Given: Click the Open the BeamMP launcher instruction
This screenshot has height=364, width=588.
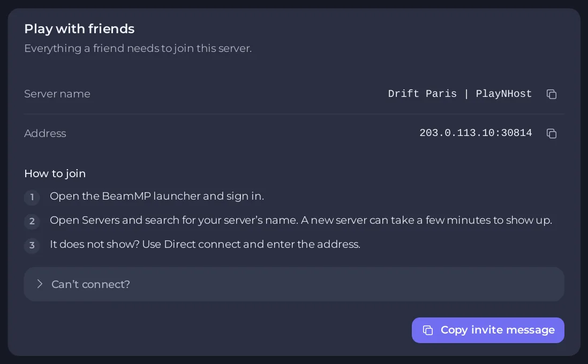Looking at the screenshot, I should (x=157, y=196).
